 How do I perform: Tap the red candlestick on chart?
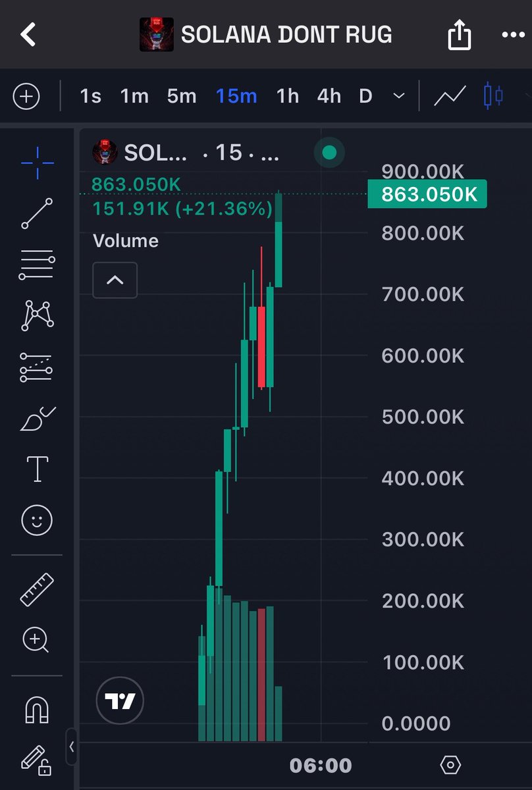click(x=261, y=346)
